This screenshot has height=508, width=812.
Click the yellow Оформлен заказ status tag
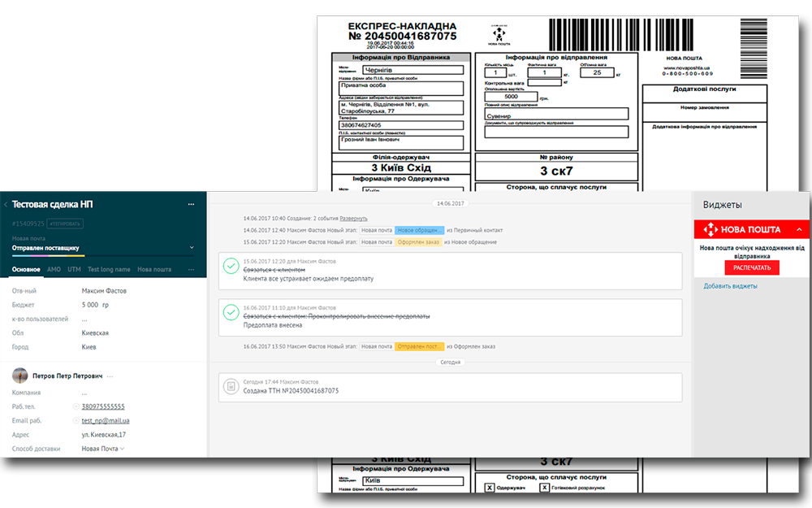coord(418,242)
